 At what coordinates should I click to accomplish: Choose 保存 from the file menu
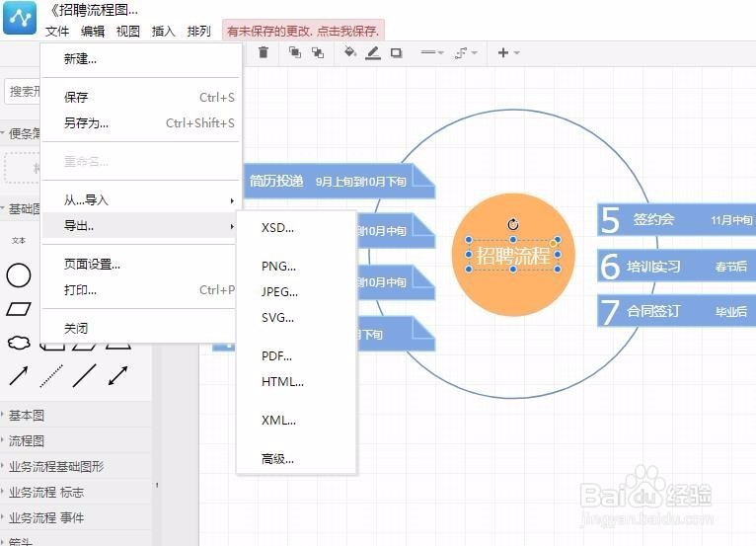pyautogui.click(x=141, y=98)
